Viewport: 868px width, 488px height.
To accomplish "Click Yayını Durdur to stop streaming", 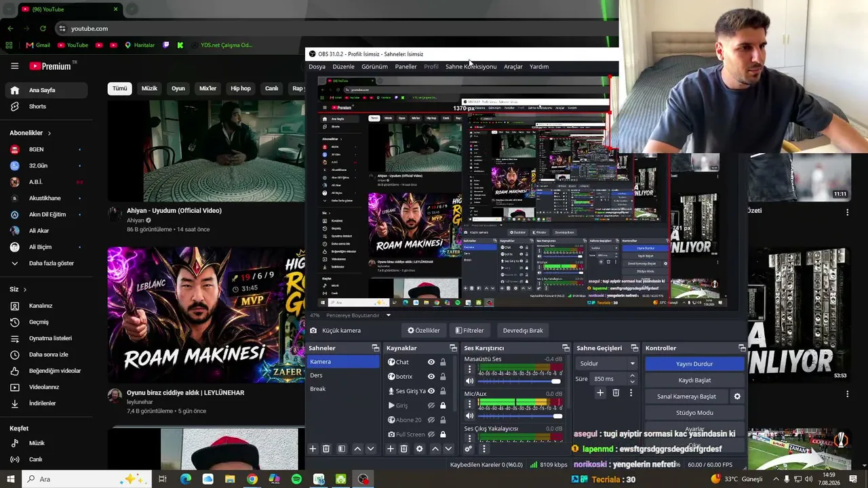I will coord(694,364).
